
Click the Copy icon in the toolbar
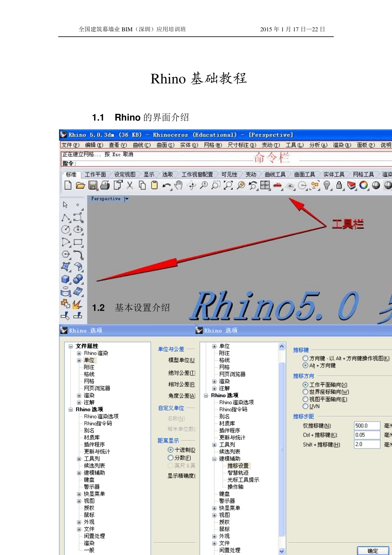point(142,186)
